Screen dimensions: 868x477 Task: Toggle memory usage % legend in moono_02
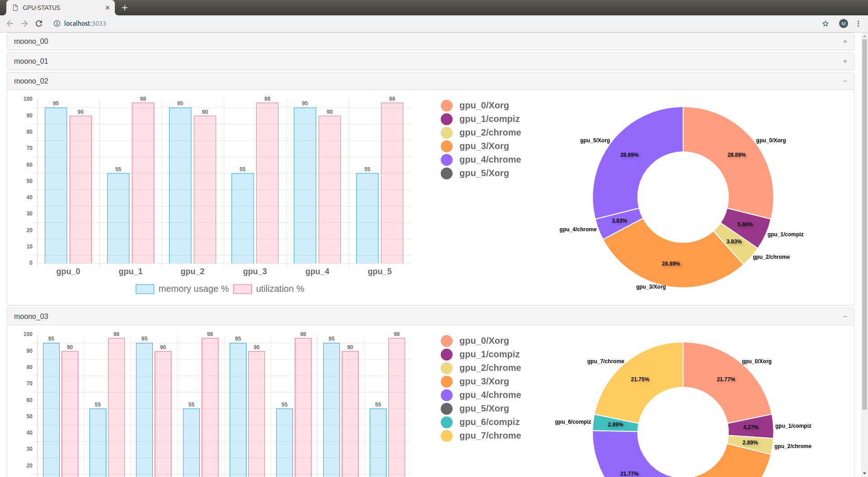(182, 289)
